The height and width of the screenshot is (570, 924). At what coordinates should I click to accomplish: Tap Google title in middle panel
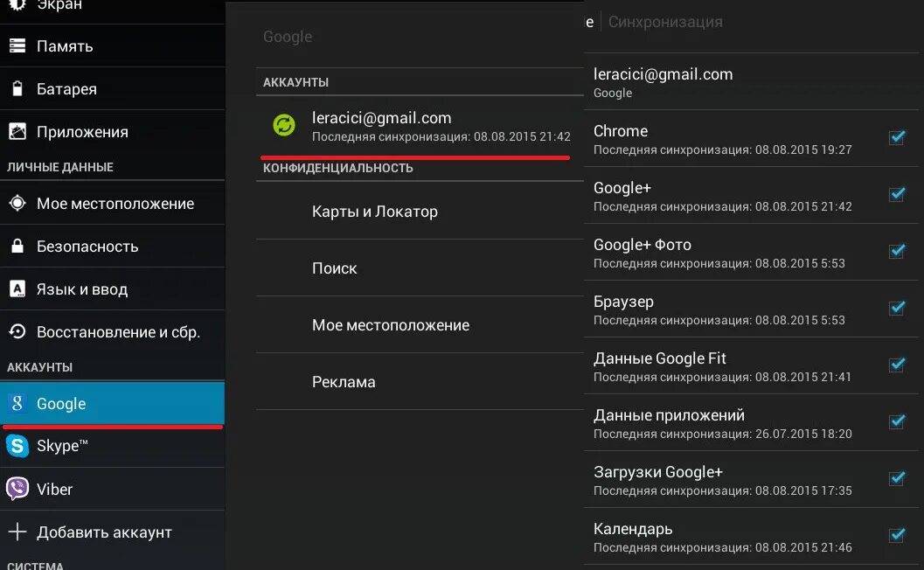click(x=288, y=37)
